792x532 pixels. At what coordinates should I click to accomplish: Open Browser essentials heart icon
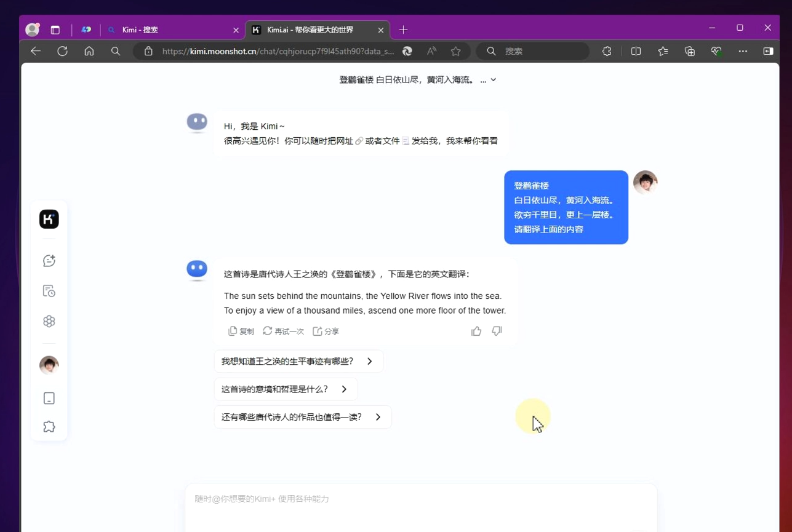[x=716, y=52]
